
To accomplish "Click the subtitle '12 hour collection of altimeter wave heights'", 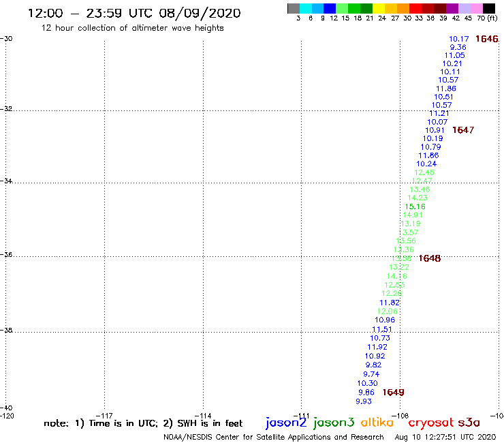I will tap(132, 28).
